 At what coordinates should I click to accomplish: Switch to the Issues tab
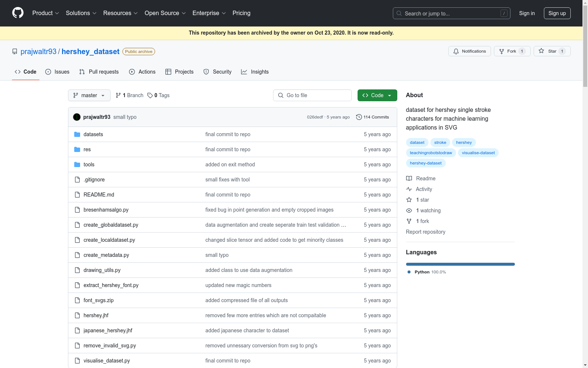click(x=57, y=72)
